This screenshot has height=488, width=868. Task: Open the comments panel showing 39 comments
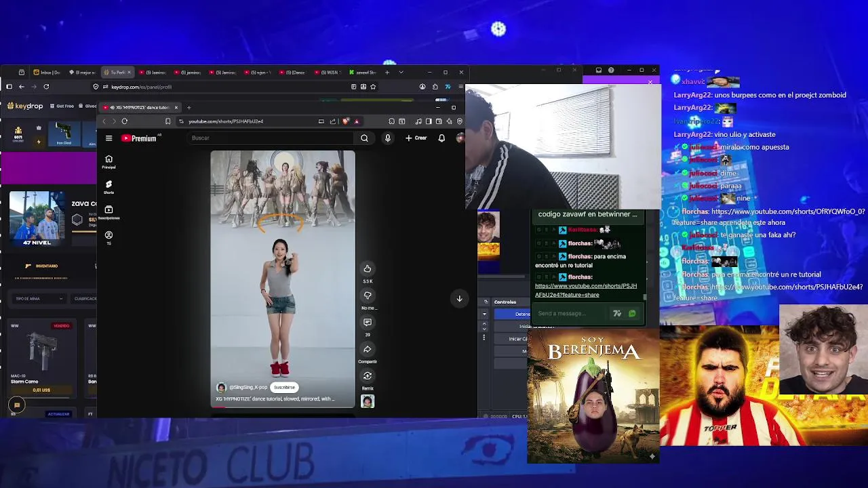368,323
